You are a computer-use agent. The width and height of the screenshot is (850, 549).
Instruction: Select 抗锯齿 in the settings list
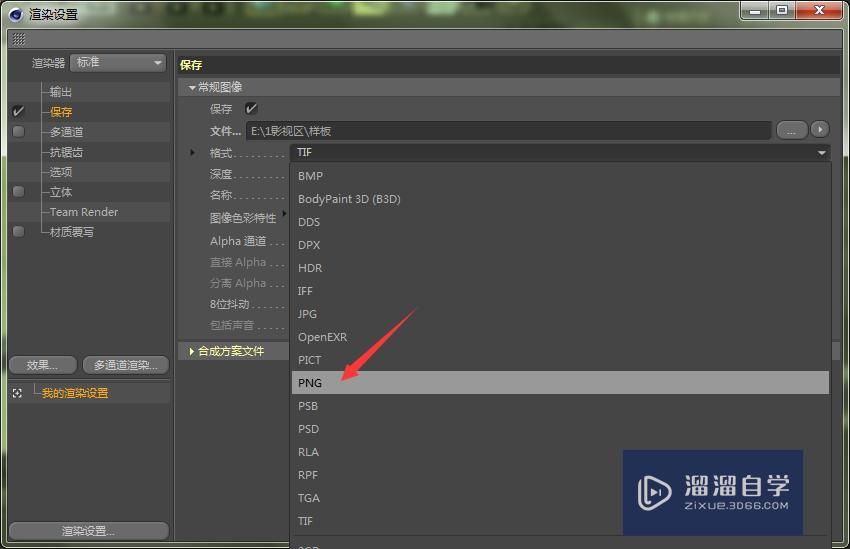point(66,152)
